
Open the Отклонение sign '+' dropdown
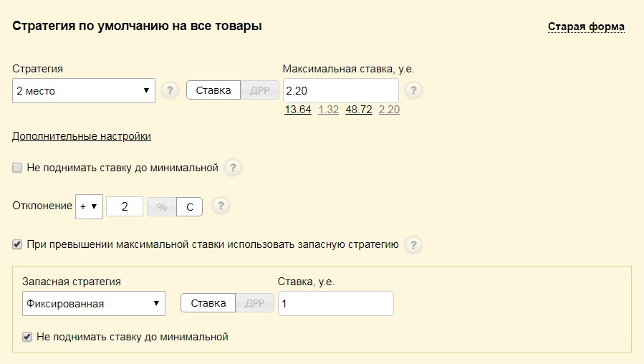pyautogui.click(x=90, y=206)
